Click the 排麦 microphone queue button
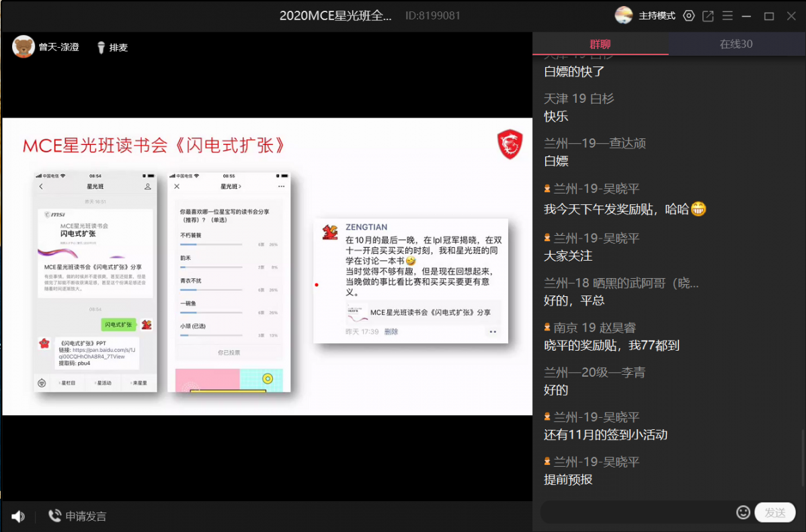This screenshot has height=532, width=806. 112,47
